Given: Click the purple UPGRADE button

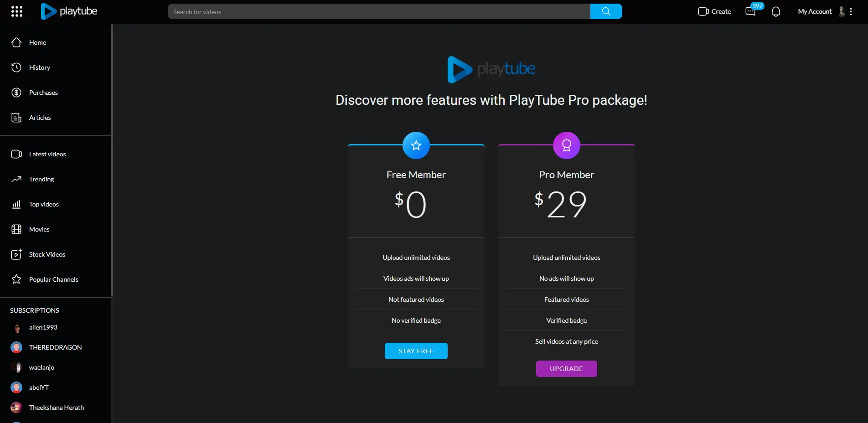Looking at the screenshot, I should click(x=567, y=369).
